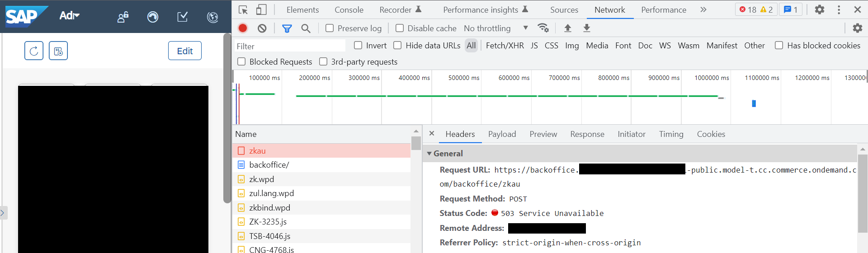Screen dimensions: 868x253
Task: Click the globe language icon
Action: point(212,17)
